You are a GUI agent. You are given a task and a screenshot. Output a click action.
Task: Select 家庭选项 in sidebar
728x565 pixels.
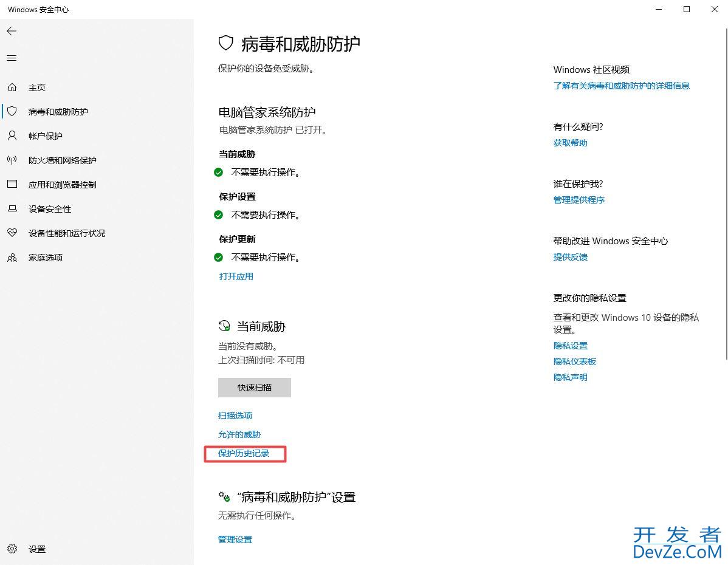(x=97, y=258)
